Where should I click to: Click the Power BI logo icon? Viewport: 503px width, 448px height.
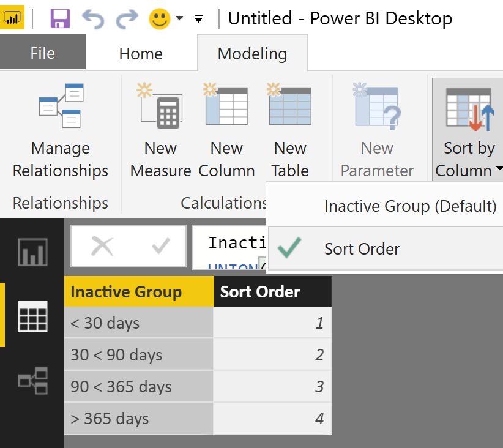coord(12,18)
